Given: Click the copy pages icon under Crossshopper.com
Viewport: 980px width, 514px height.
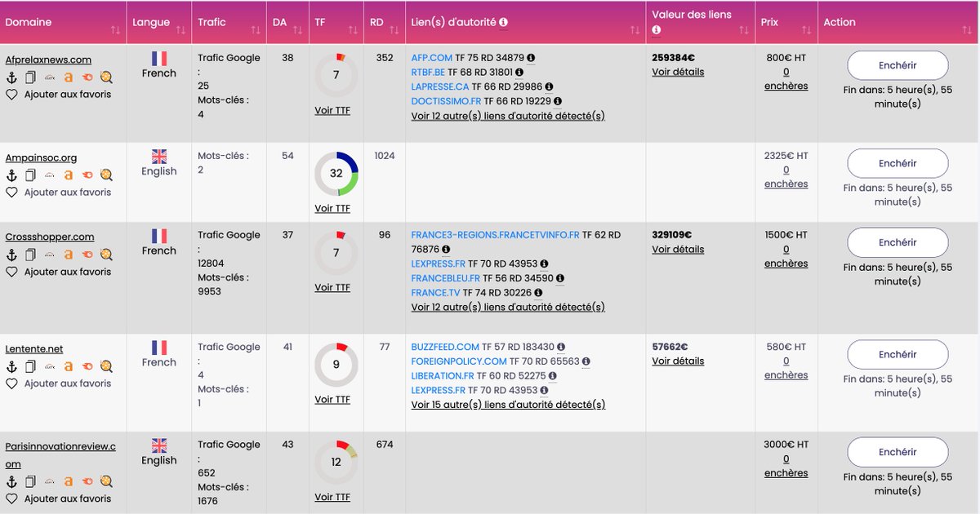Looking at the screenshot, I should click(30, 255).
